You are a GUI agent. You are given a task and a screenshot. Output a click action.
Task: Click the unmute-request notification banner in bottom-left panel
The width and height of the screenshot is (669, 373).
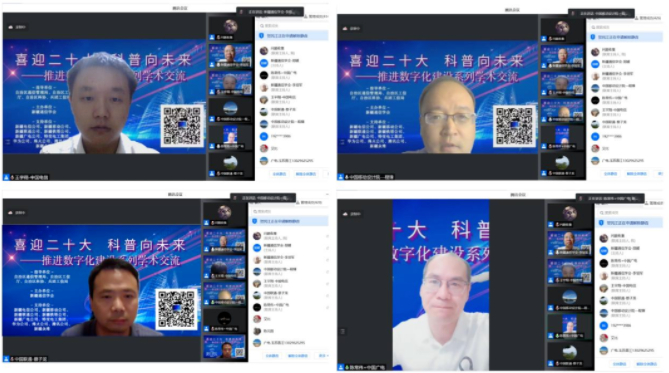point(289,221)
